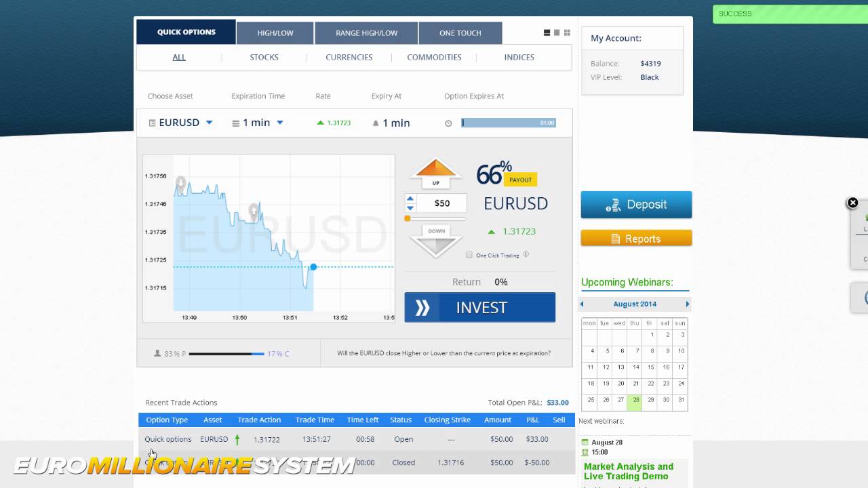Click the bell icon next to 1 min expiry
Screen dimensions: 868x488
click(x=376, y=123)
